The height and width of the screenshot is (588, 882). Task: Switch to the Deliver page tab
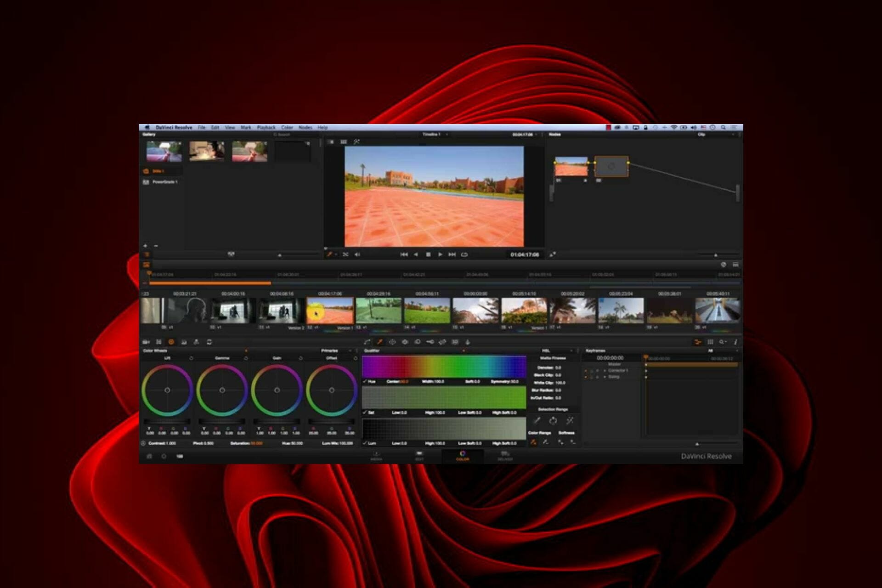(x=505, y=456)
